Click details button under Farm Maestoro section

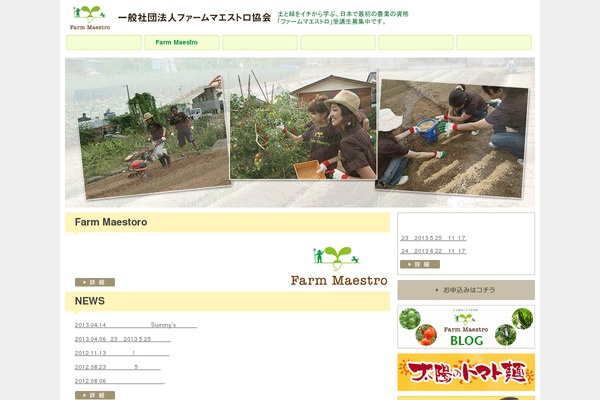tap(95, 282)
